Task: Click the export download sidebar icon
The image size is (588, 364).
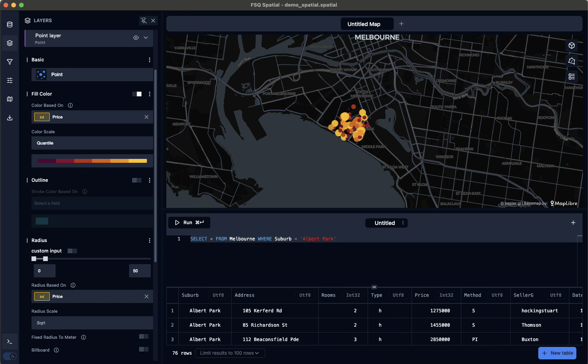Action: tap(10, 118)
